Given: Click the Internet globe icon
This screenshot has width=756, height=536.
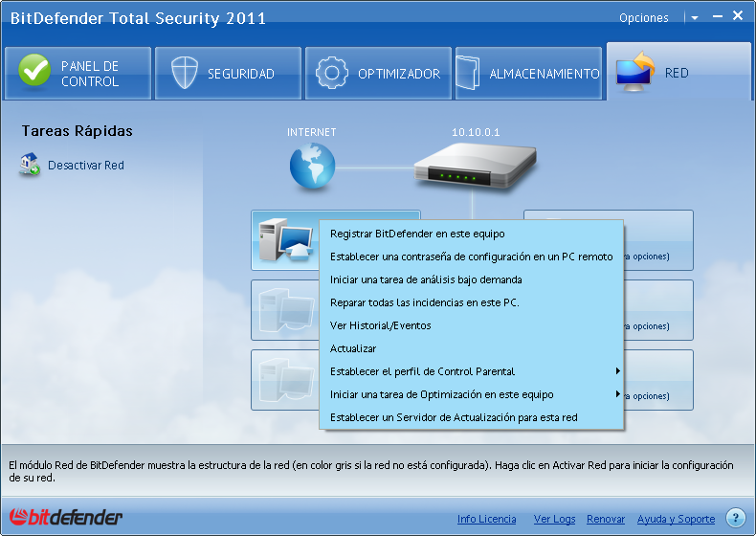Looking at the screenshot, I should 312,165.
